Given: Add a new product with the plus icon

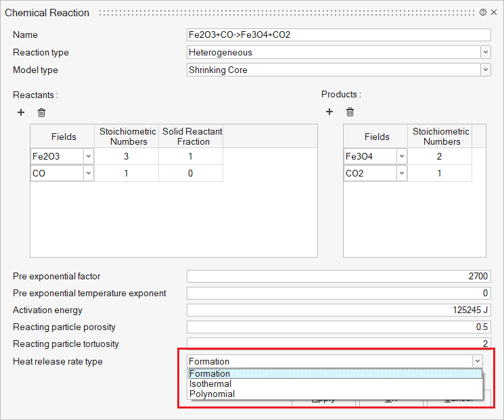Looking at the screenshot, I should pyautogui.click(x=329, y=112).
